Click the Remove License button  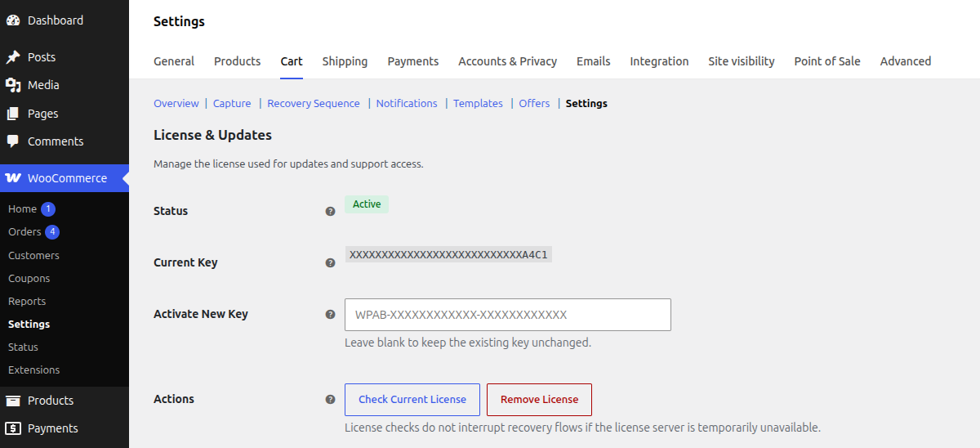pos(539,400)
